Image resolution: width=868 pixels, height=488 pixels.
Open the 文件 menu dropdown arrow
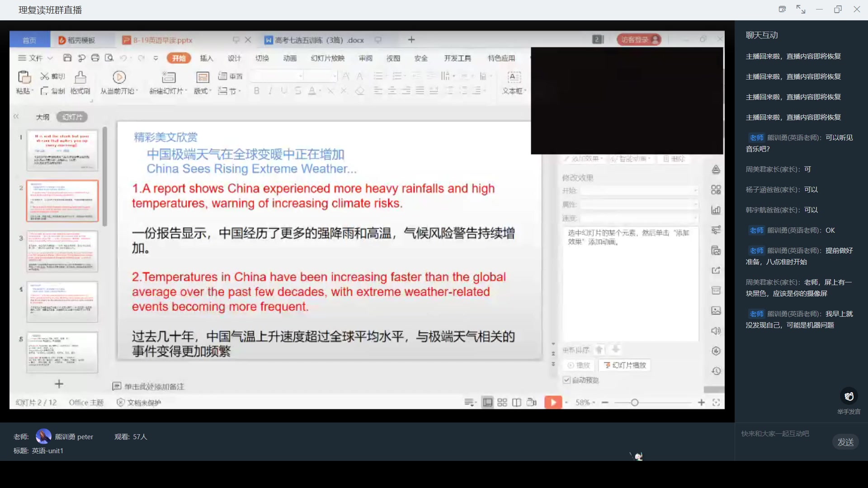[x=50, y=58]
